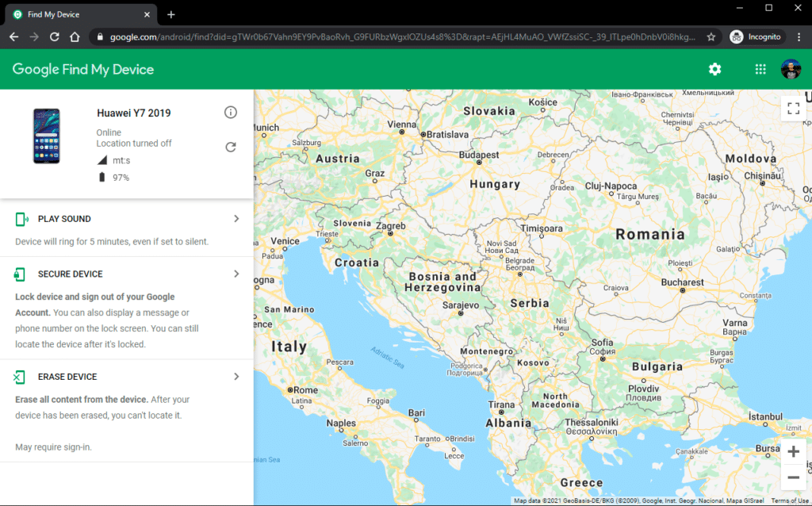Bookmark this page with the star

click(711, 36)
